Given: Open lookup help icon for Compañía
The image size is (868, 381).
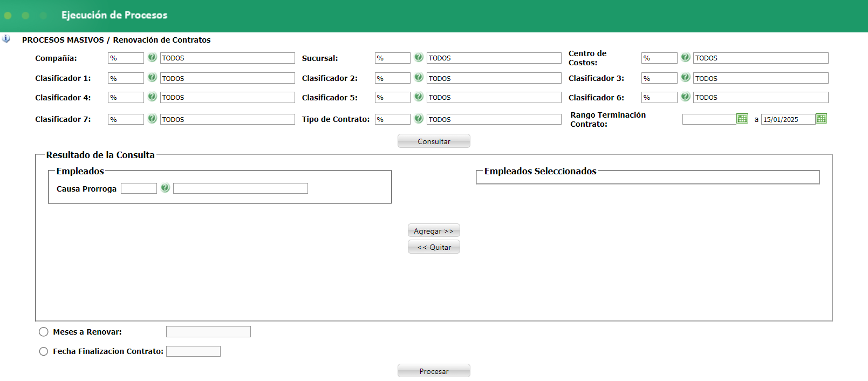Looking at the screenshot, I should [152, 57].
